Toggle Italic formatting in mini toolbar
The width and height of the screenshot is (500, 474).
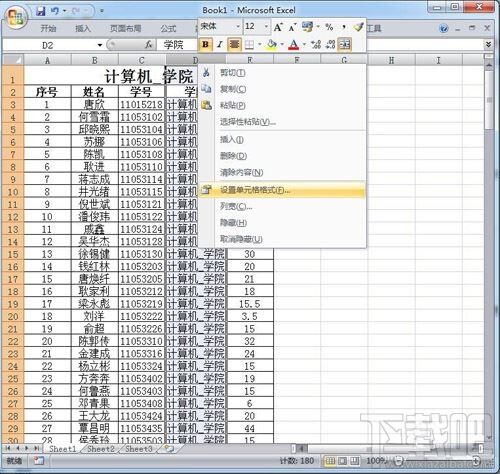pyautogui.click(x=220, y=44)
